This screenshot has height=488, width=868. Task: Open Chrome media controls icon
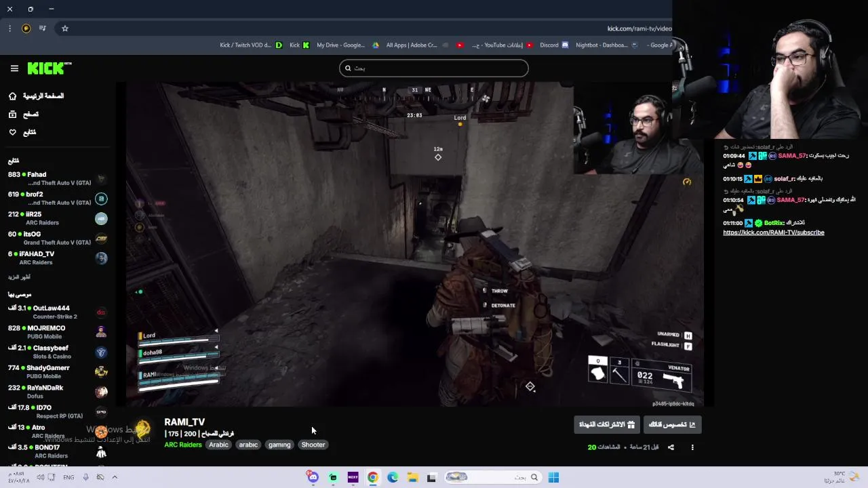pyautogui.click(x=43, y=28)
